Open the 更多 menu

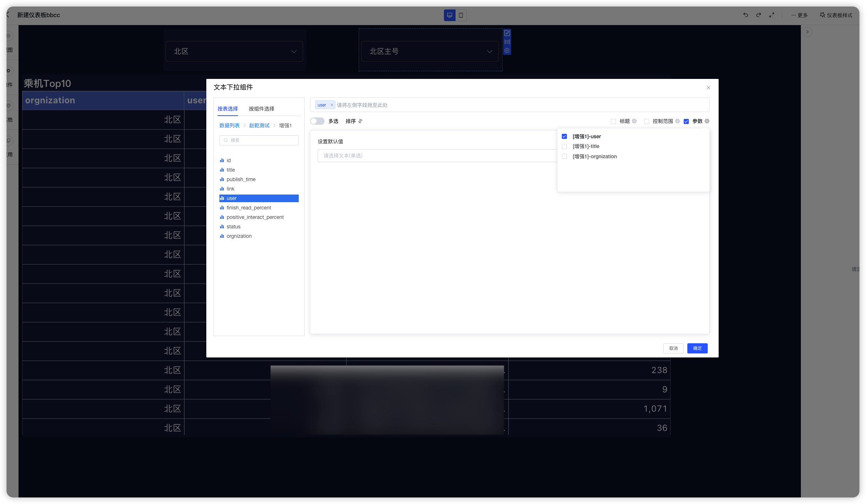point(799,15)
